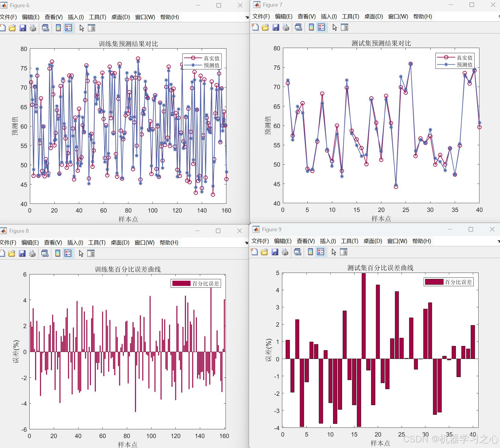The width and height of the screenshot is (500, 448).
Task: Click Link Plot icon in Figure 7 toolbar
Action: 299,27
